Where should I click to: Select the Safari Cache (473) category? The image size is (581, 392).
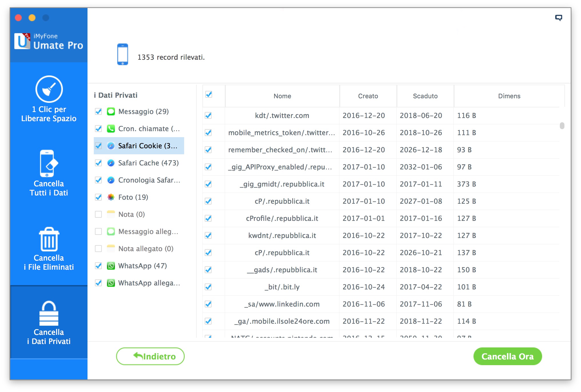click(x=148, y=163)
